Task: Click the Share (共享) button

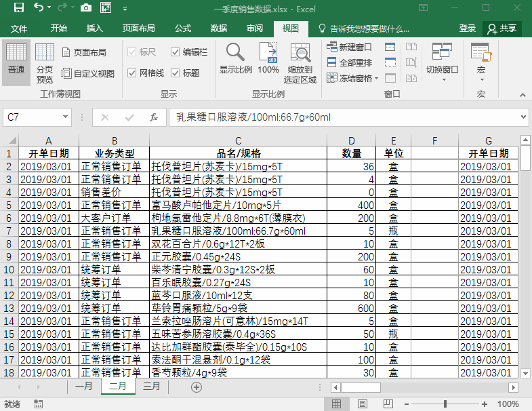Action: tap(502, 28)
